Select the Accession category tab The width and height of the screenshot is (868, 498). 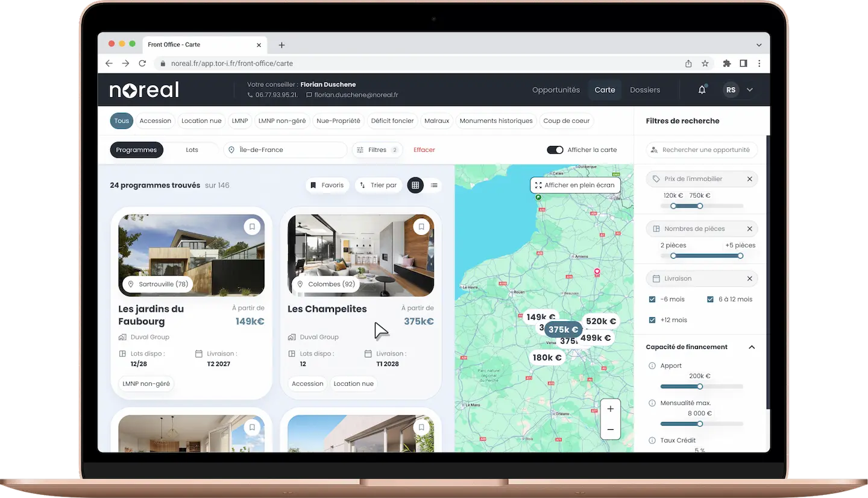pyautogui.click(x=156, y=121)
